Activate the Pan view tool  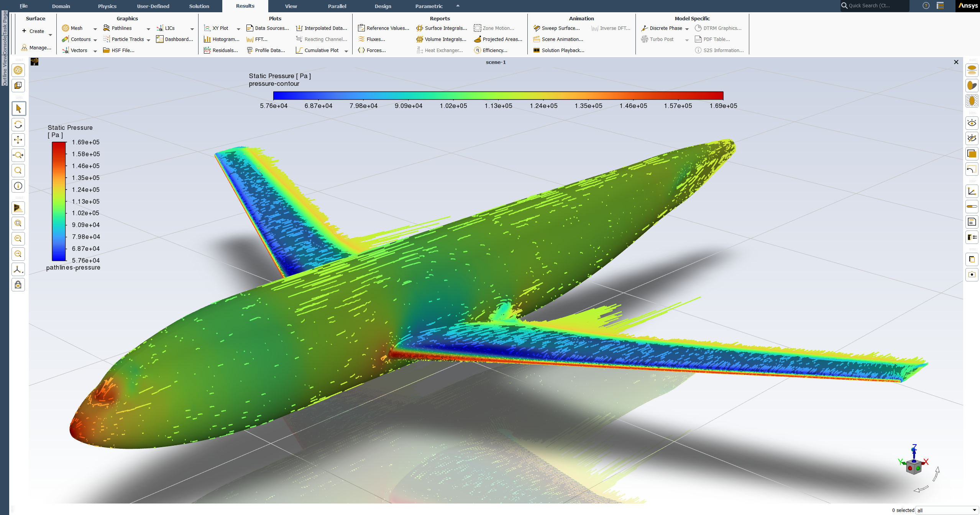(x=18, y=140)
